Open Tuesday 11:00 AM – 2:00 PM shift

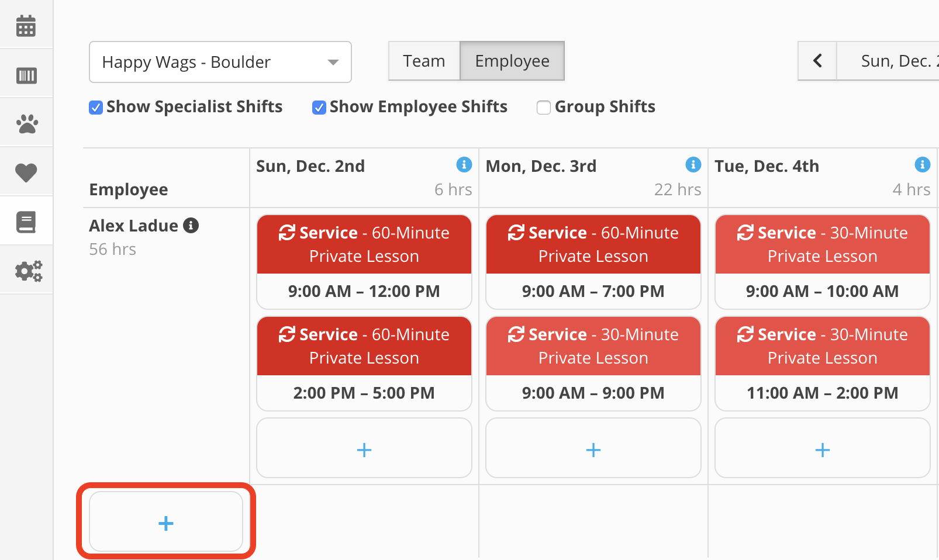pos(823,364)
